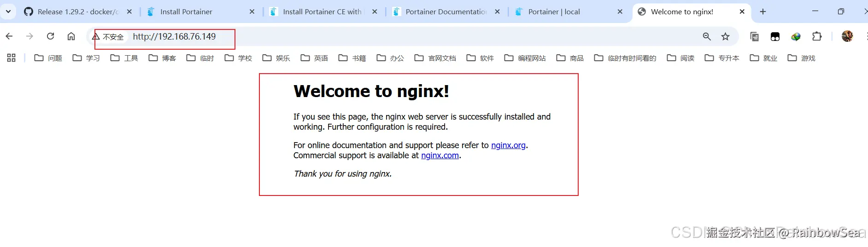Screen dimensions: 868x247
Task: Open the 编程网站 bookmark folder
Action: pyautogui.click(x=525, y=58)
